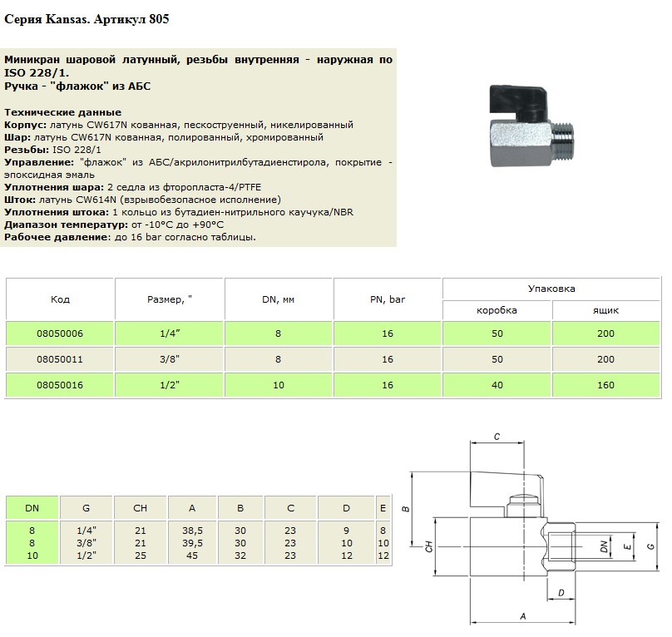Click the "A" length label on the drawing
Viewport: 672px width, 637px height.
[521, 617]
